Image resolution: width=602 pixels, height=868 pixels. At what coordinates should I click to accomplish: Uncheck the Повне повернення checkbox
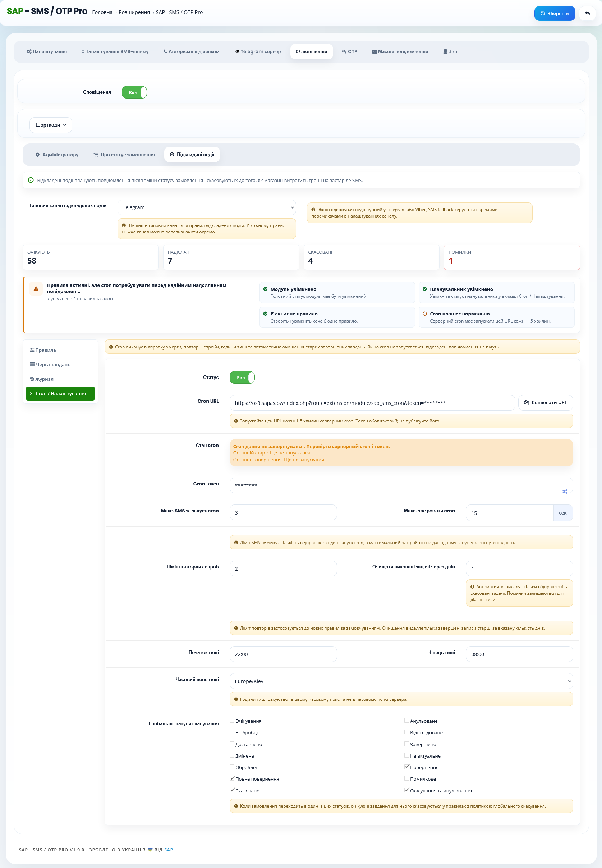point(232,778)
